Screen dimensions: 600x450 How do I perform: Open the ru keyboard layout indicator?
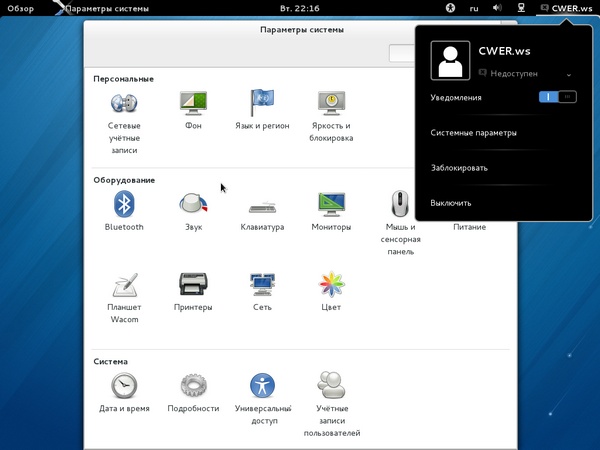point(474,9)
